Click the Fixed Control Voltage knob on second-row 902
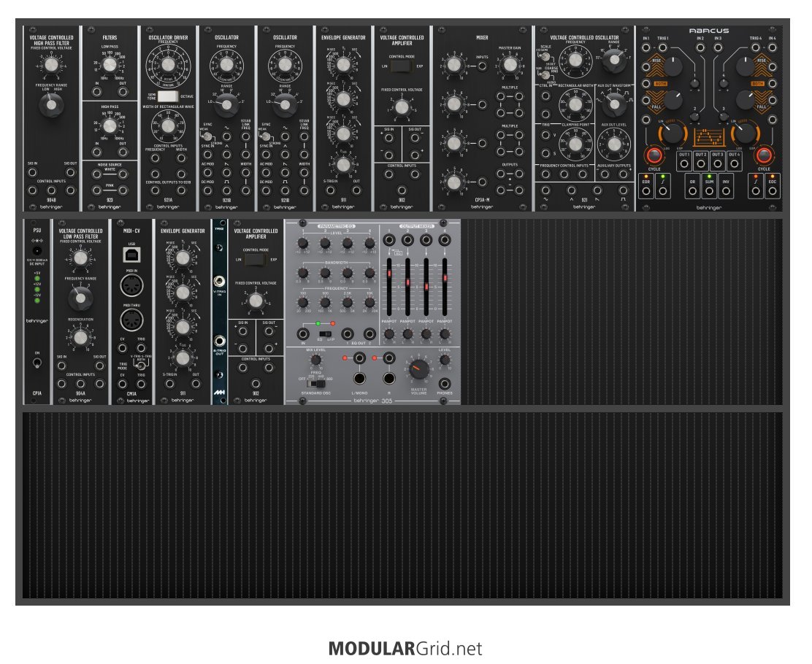 coord(256,301)
